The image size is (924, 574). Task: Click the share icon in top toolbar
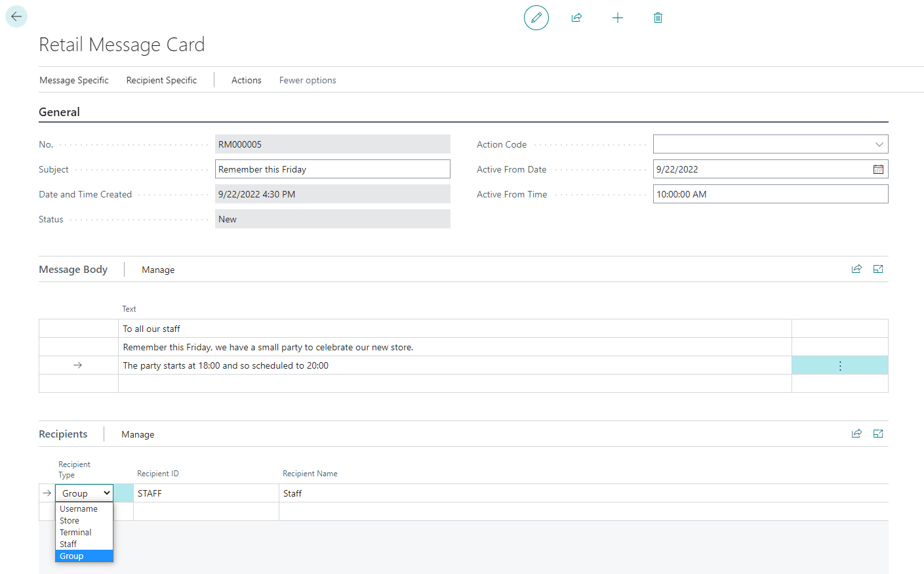tap(576, 18)
